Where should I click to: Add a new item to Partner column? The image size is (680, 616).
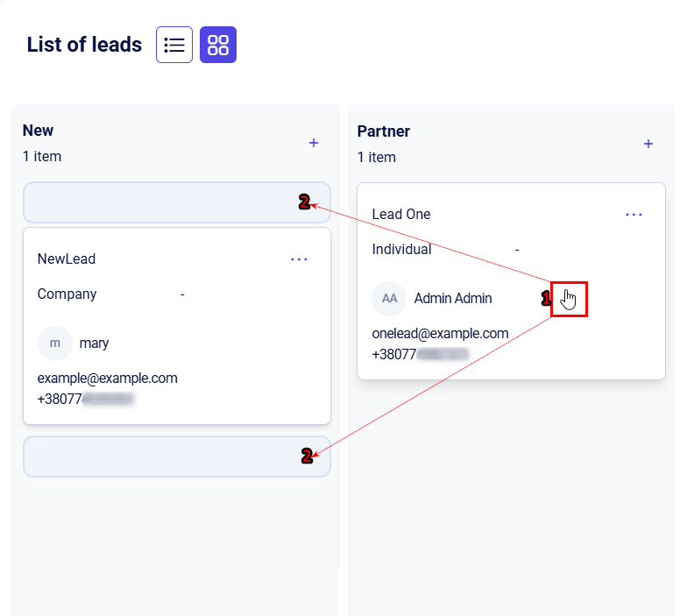tap(648, 144)
